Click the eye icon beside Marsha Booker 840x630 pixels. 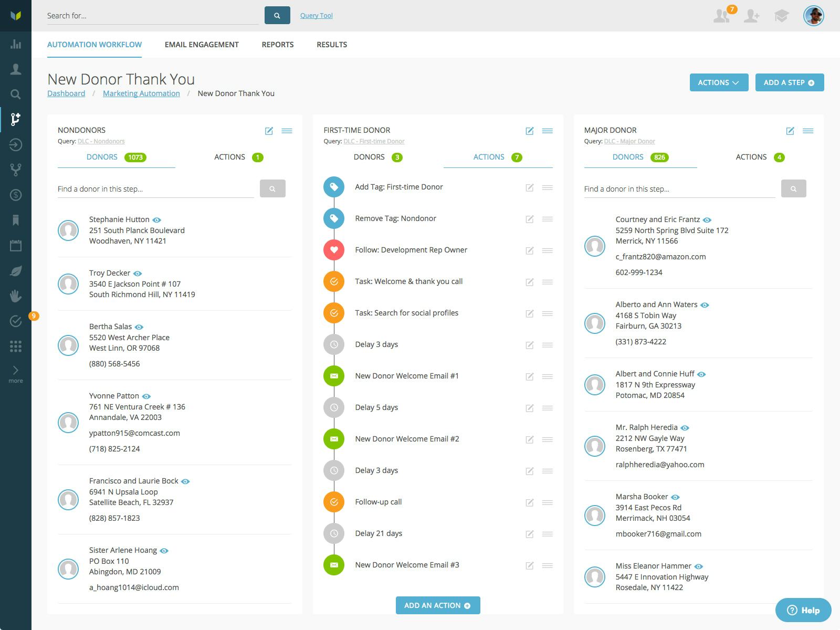tap(675, 497)
